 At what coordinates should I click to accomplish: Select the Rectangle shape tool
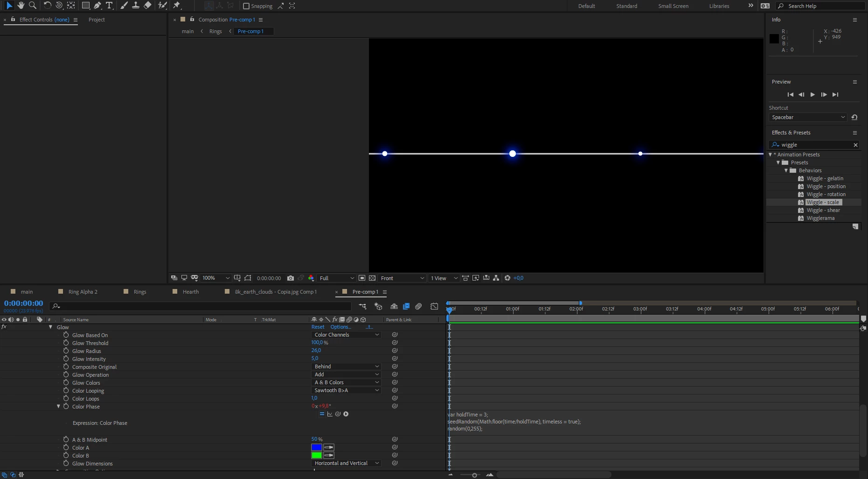[86, 6]
